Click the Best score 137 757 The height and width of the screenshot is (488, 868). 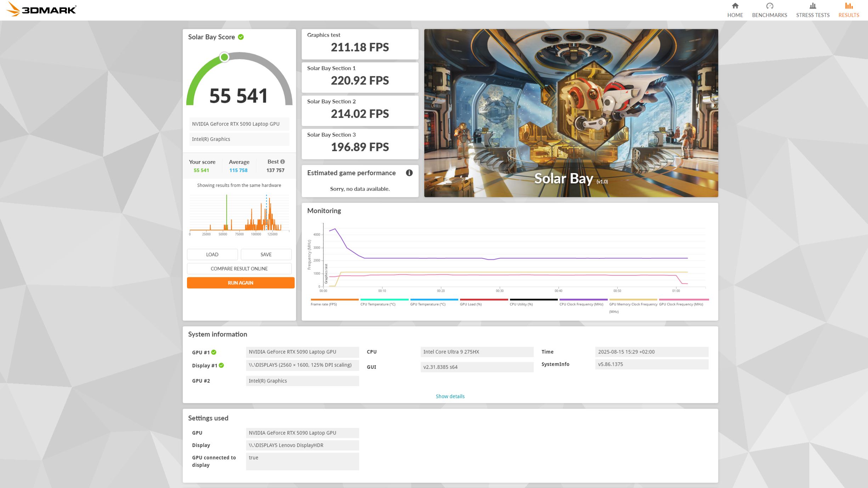click(276, 170)
